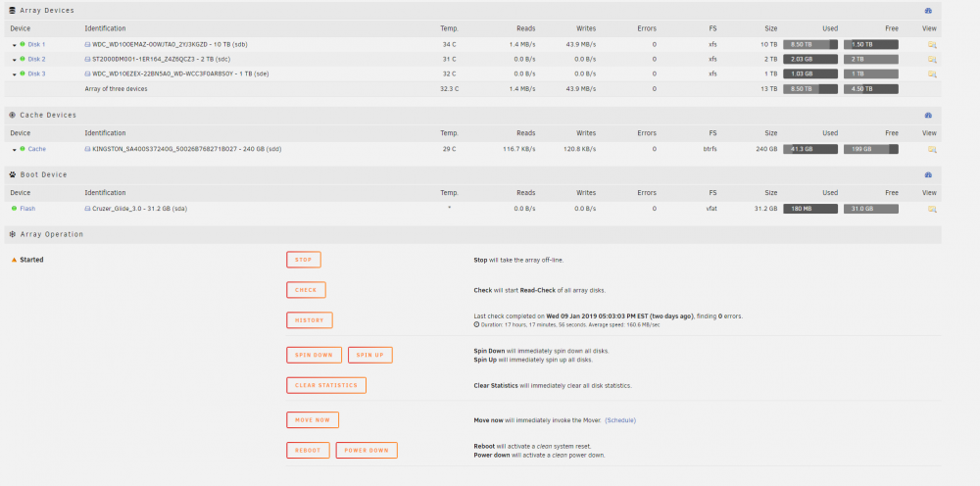Reboot the system
This screenshot has height=486, width=980.
(x=308, y=451)
